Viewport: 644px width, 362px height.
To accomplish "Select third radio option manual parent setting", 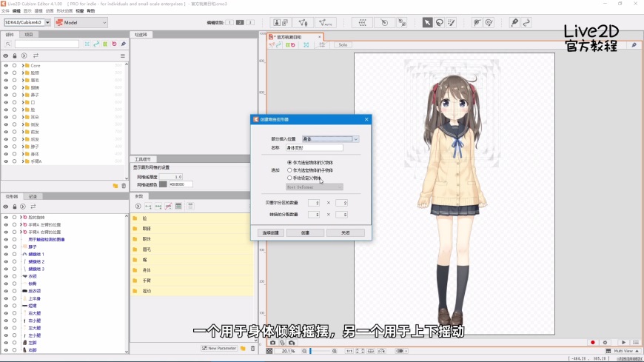I will tap(289, 178).
